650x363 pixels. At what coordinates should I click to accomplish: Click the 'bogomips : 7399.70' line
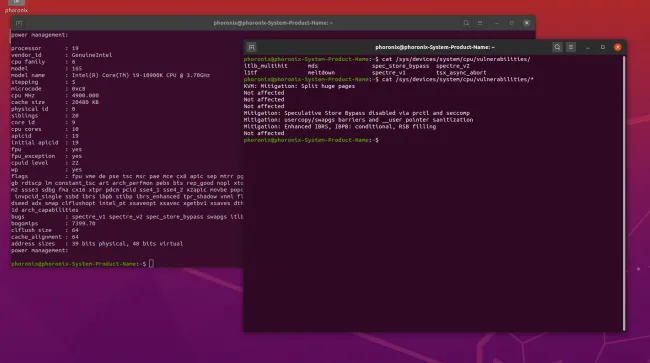point(53,223)
